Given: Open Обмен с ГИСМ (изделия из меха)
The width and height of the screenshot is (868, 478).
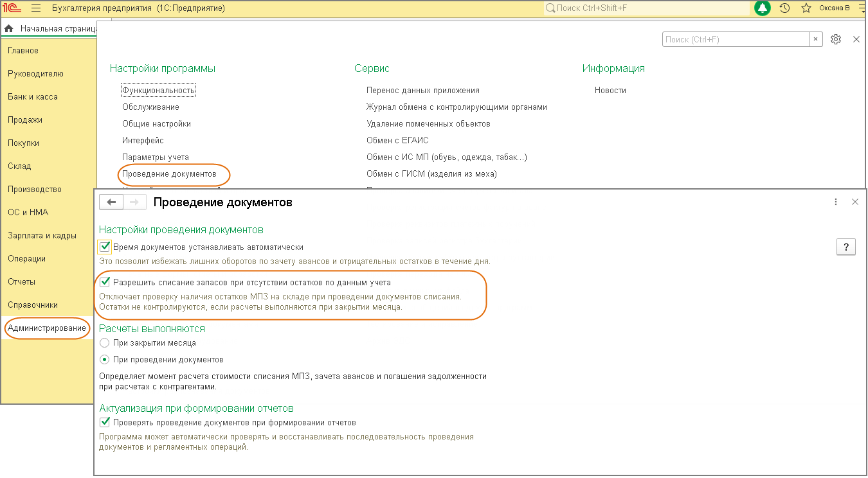Looking at the screenshot, I should pyautogui.click(x=431, y=174).
